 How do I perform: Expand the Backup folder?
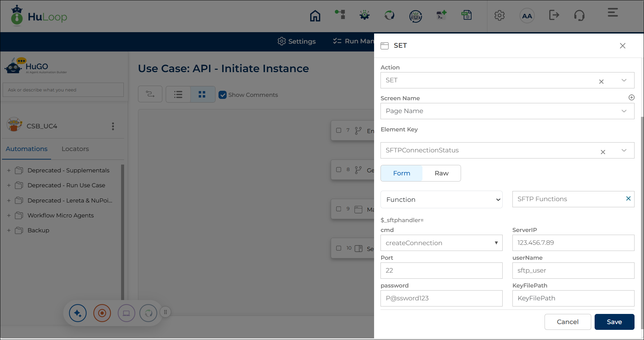pos(9,230)
